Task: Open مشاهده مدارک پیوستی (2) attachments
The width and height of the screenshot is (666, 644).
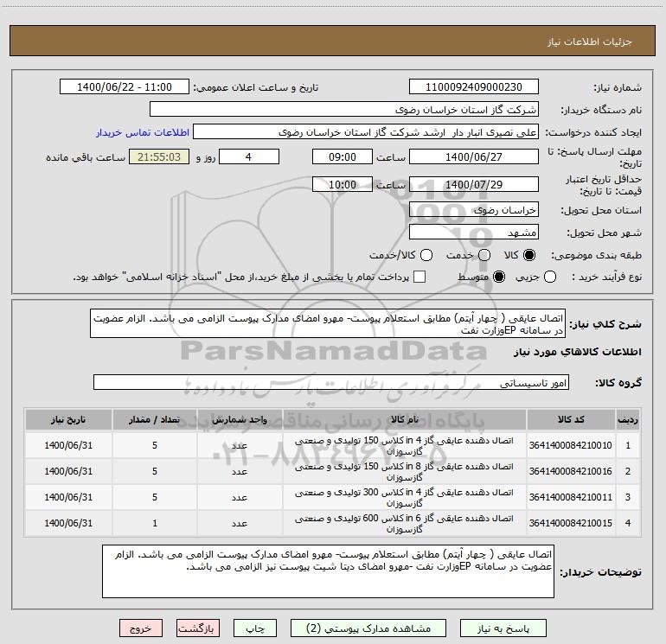Action: tap(368, 628)
